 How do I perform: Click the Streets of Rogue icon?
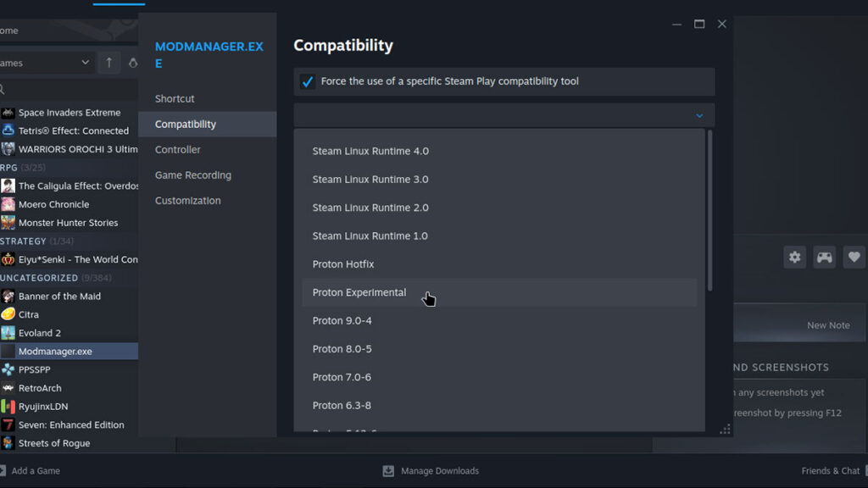click(8, 442)
